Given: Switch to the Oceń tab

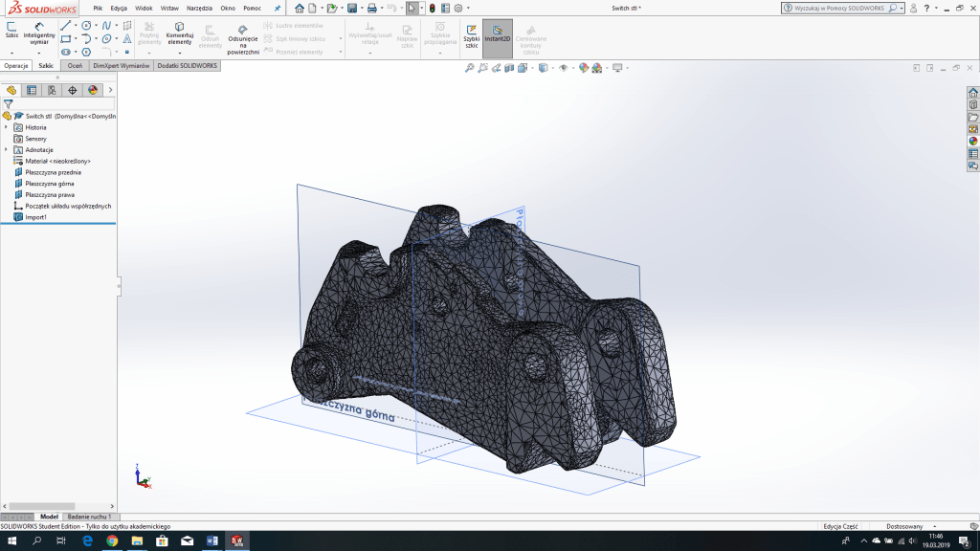Looking at the screenshot, I should point(76,66).
